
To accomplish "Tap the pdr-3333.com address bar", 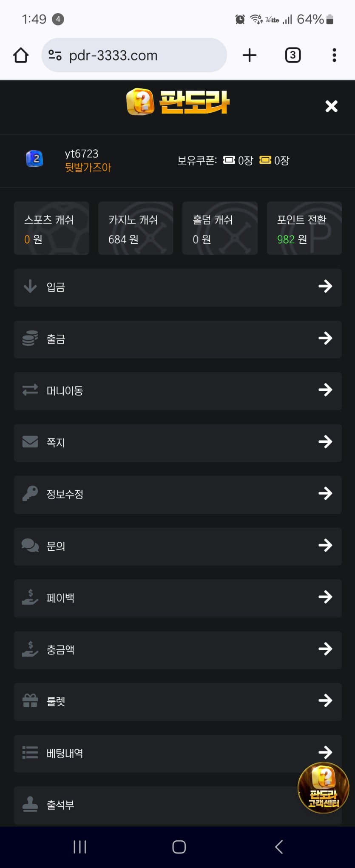I will (134, 55).
